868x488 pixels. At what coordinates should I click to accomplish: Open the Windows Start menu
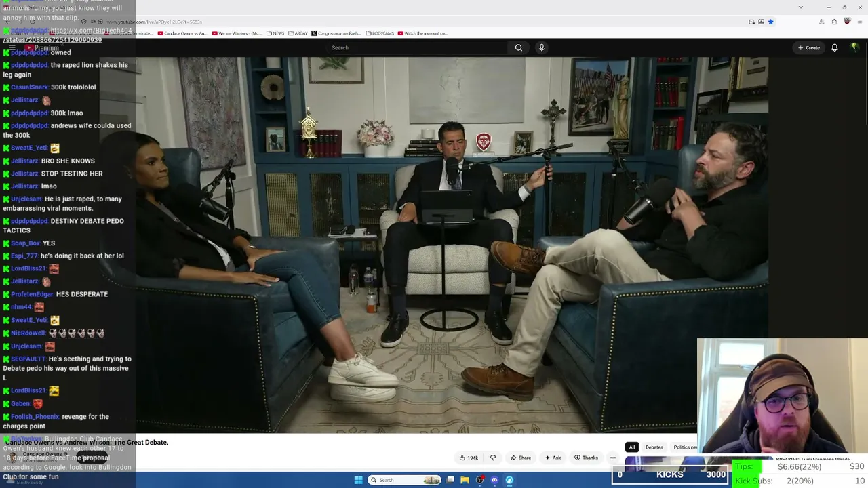359,480
